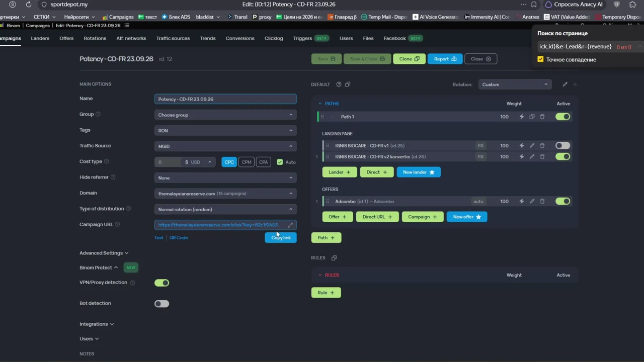This screenshot has height=362, width=644.
Task: Enable the Bot detection switch
Action: (162, 304)
